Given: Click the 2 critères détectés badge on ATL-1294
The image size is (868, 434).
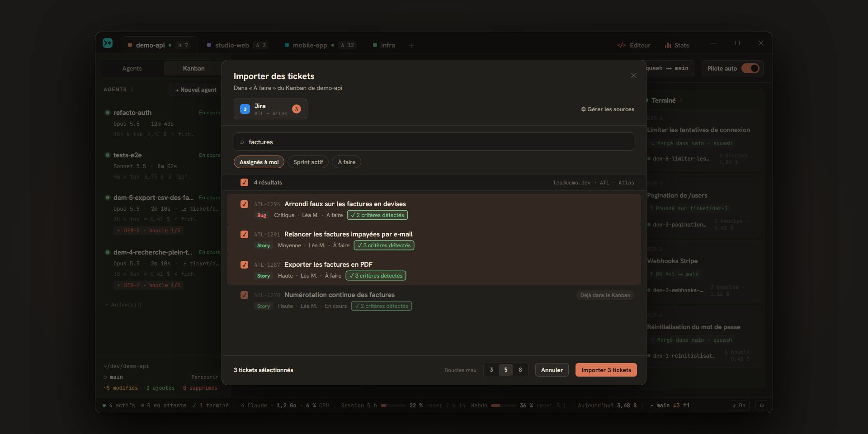Looking at the screenshot, I should [377, 215].
